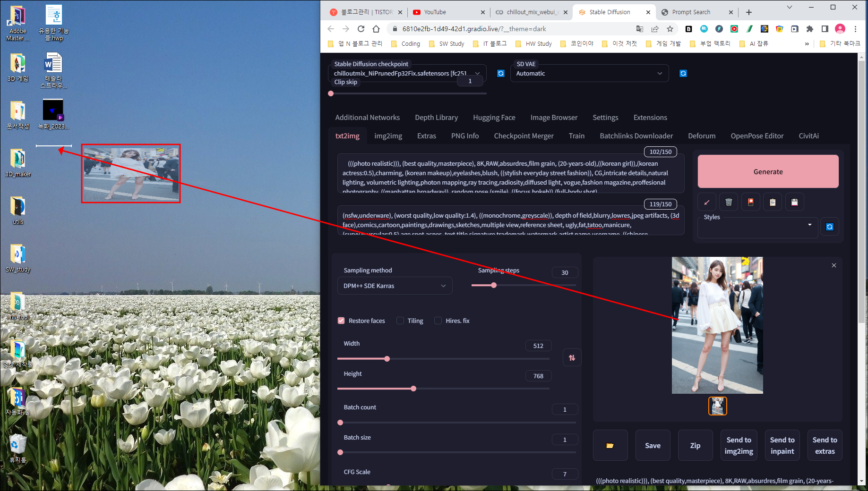Toggle the Restore faces checkbox
The image size is (868, 491).
(341, 321)
